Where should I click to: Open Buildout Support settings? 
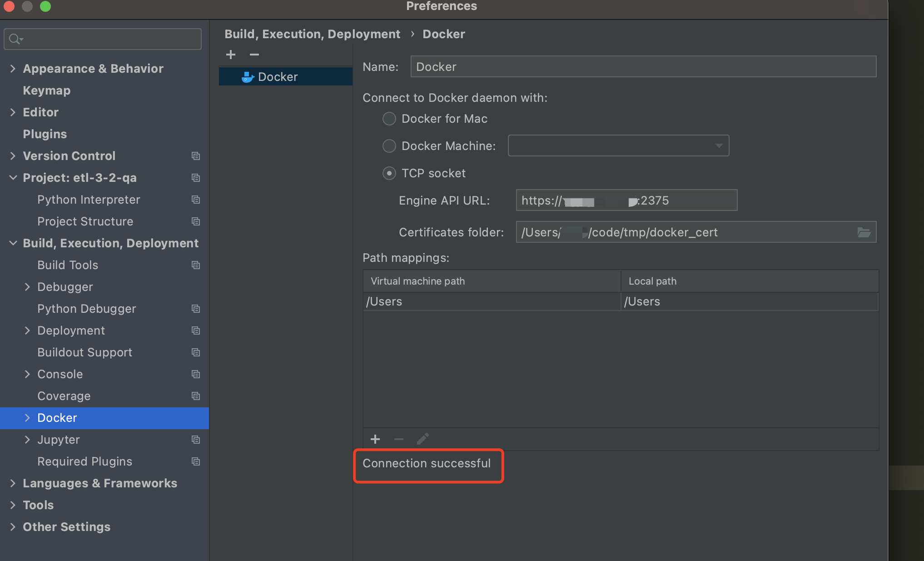point(85,352)
